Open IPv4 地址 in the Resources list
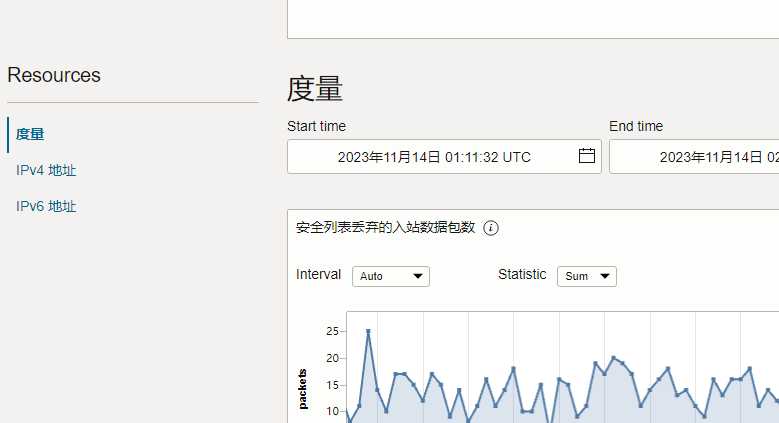Image resolution: width=779 pixels, height=423 pixels. tap(46, 170)
